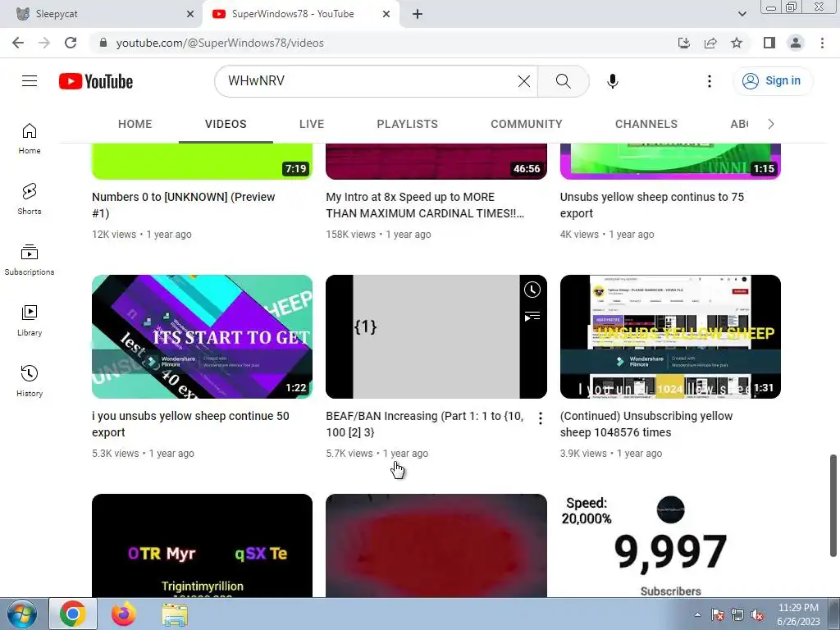Open the Chrome profile avatar
This screenshot has width=840, height=630.
click(x=796, y=43)
